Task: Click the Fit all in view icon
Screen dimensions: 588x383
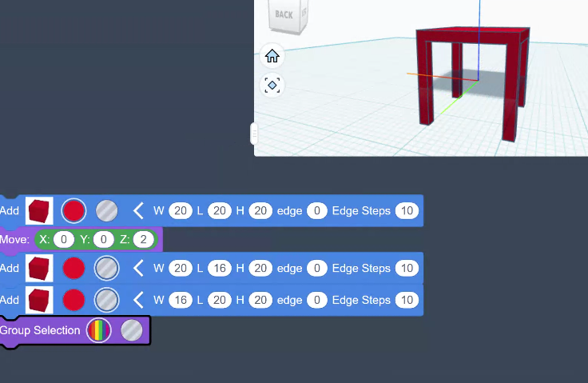Action: 272,85
